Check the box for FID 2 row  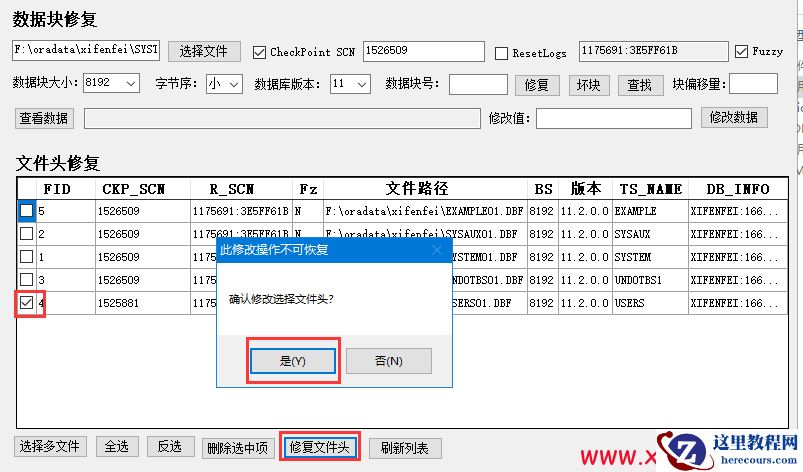(26, 233)
